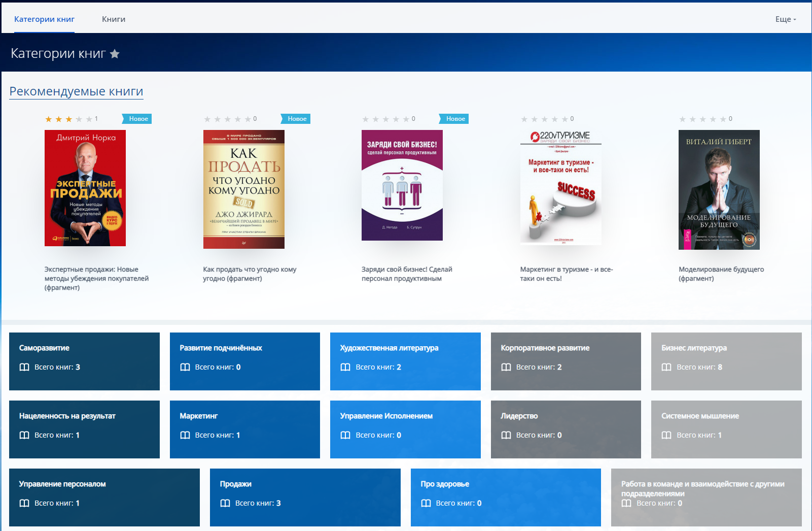812x531 pixels.
Task: Click the book icon in Про здоровье tile
Action: (426, 503)
